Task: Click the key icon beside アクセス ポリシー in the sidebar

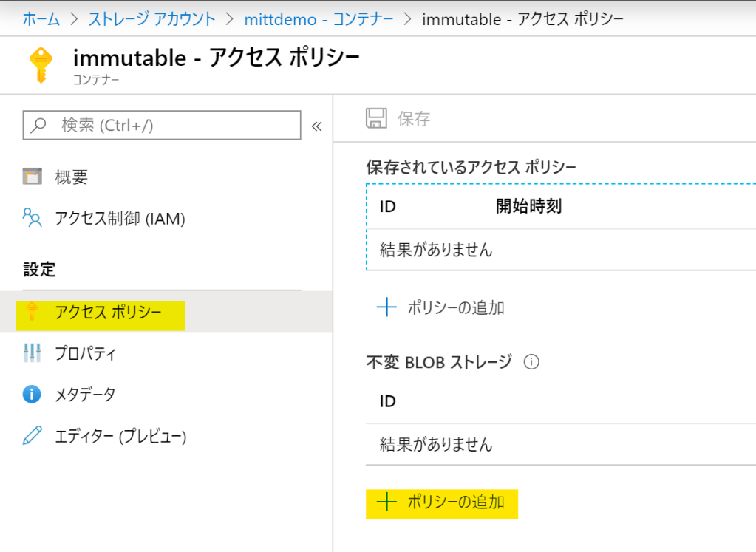Action: [x=32, y=312]
